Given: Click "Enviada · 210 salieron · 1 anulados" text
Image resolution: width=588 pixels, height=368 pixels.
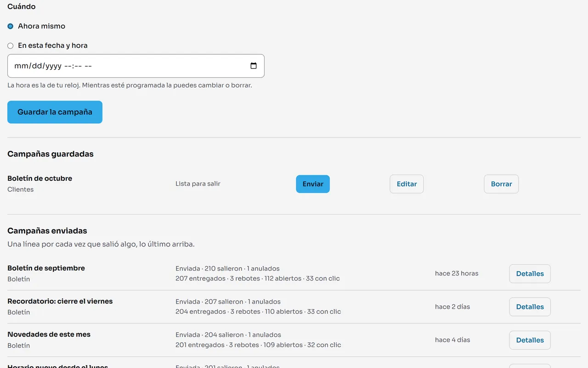Looking at the screenshot, I should coord(227,269).
